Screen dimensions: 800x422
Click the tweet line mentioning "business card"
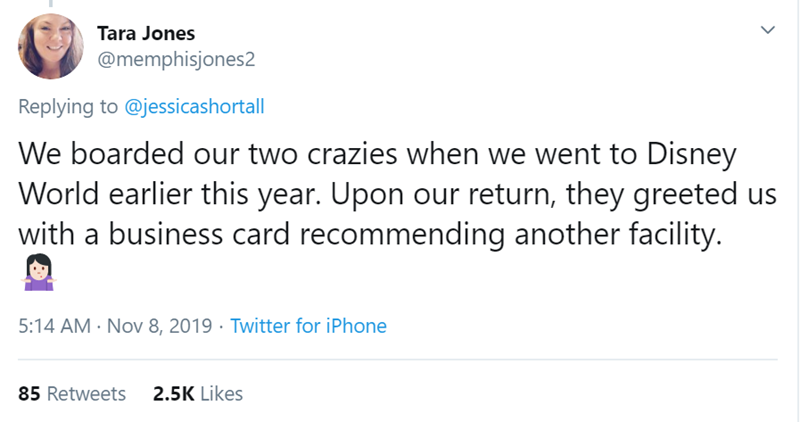(x=366, y=234)
